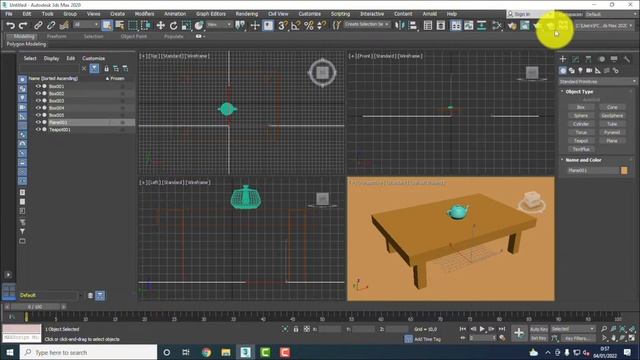Screen dimensions: 640x360
Task: Open the reference coordinate system View dropdown
Action: [218, 25]
